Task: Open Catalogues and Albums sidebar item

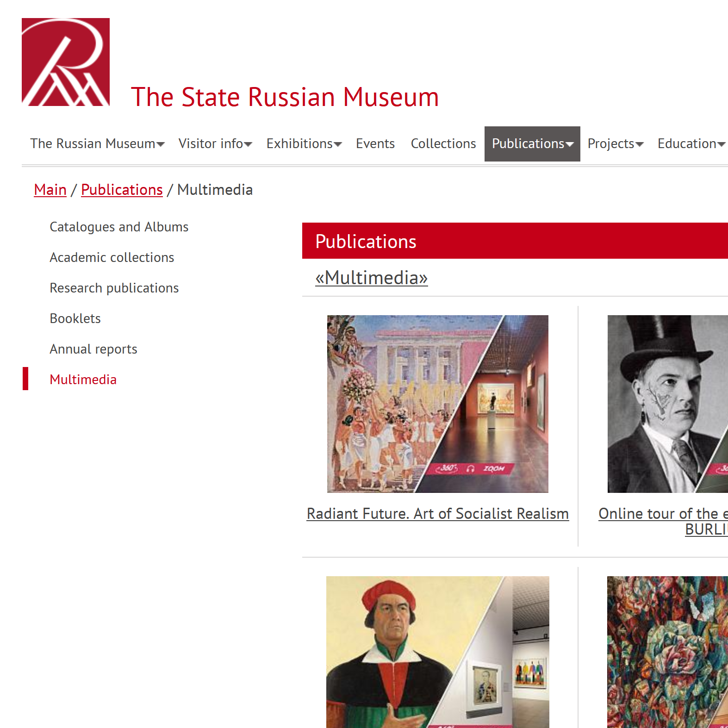Action: click(x=119, y=227)
